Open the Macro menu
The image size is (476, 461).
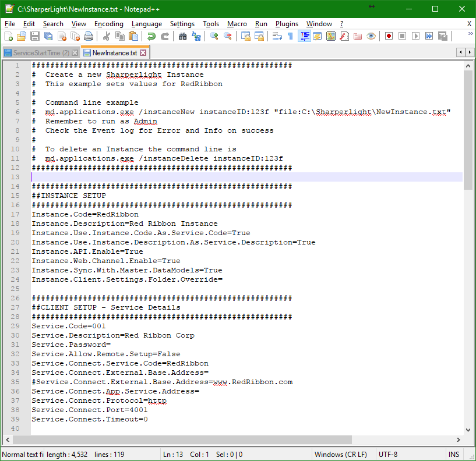pyautogui.click(x=237, y=24)
